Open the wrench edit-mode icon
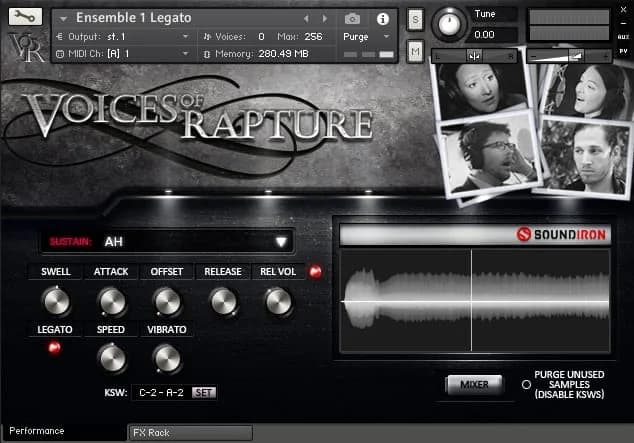 [x=25, y=16]
